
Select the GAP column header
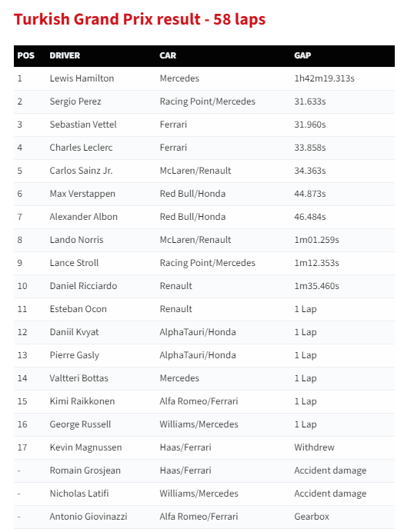tap(302, 55)
